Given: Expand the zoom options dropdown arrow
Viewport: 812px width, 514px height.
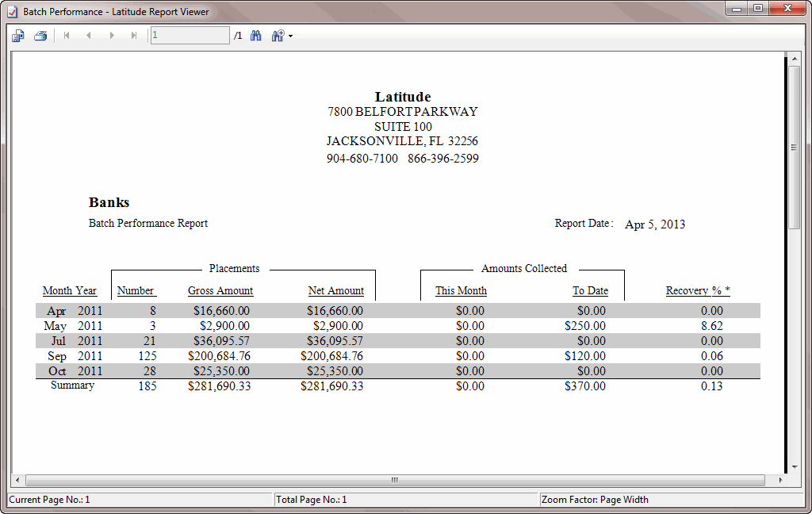Looking at the screenshot, I should (x=291, y=35).
